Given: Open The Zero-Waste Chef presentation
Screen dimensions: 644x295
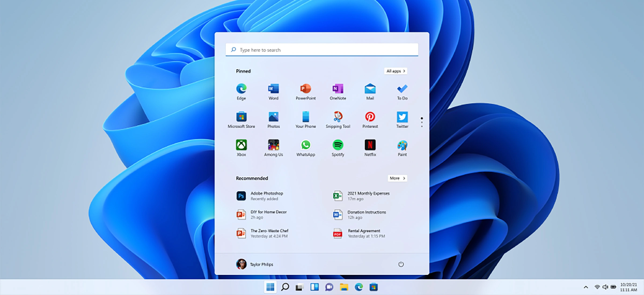Looking at the screenshot, I should 262,233.
